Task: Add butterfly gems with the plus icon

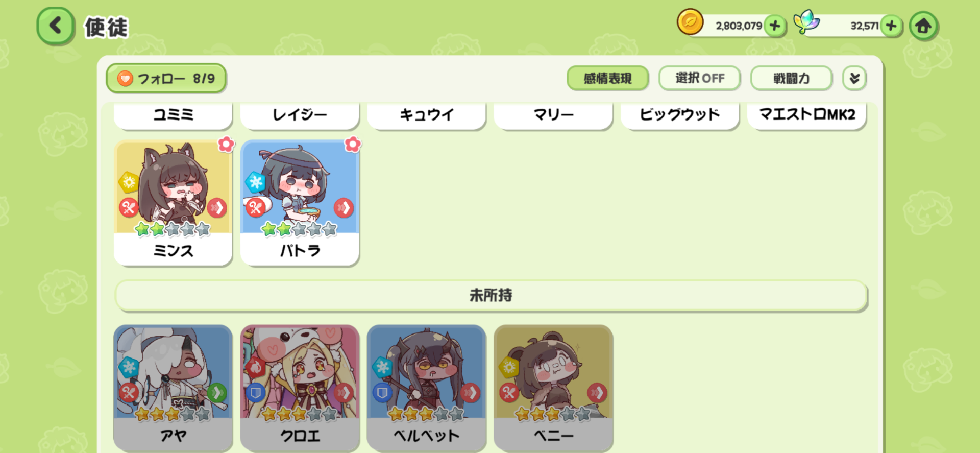Action: pyautogui.click(x=891, y=26)
